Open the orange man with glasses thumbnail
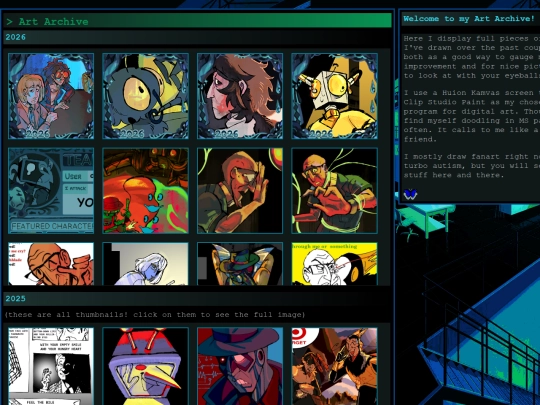540x405 pixels. click(x=51, y=264)
